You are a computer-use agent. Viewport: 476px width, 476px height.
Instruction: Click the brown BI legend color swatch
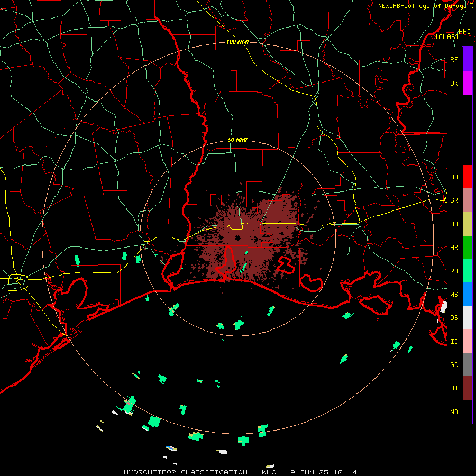467,388
